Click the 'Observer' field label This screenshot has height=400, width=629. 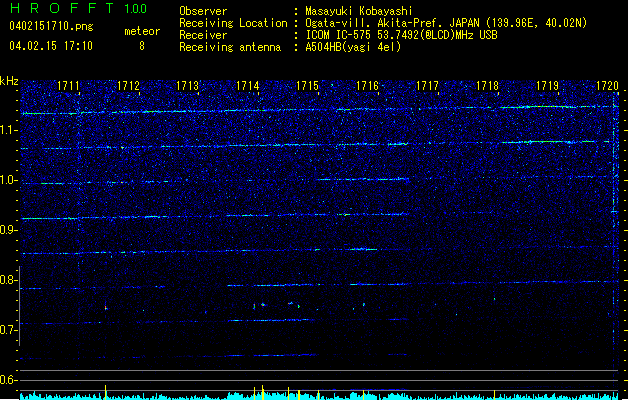(x=203, y=11)
